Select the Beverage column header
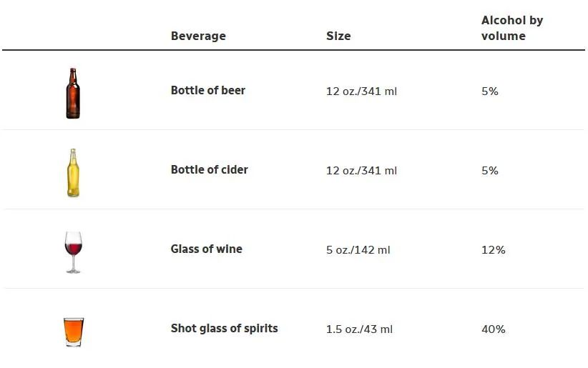This screenshot has width=588, height=368. pos(198,36)
